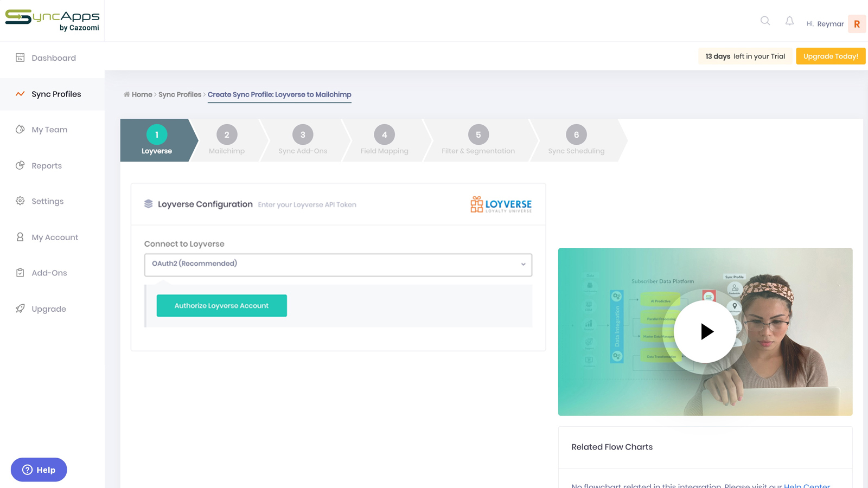Play the integration tutorial video
Image resolution: width=868 pixels, height=488 pixels.
tap(705, 331)
